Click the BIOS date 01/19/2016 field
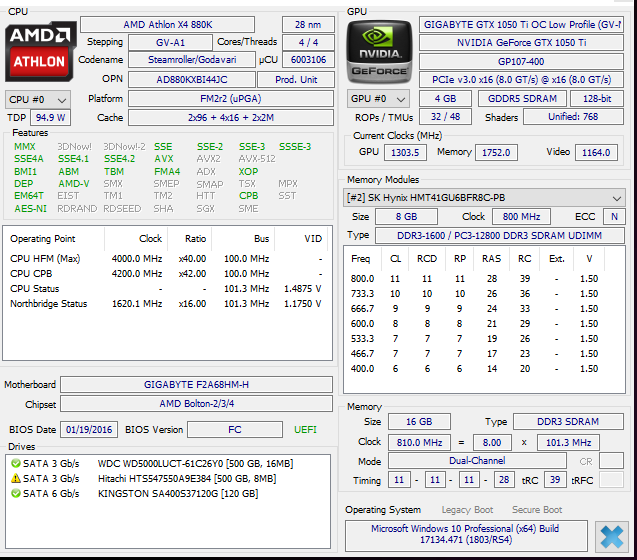Image resolution: width=637 pixels, height=560 pixels. (89, 430)
